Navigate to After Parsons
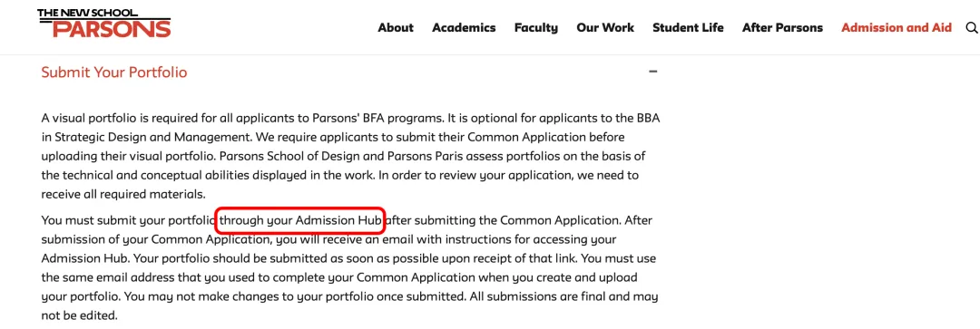 click(782, 27)
